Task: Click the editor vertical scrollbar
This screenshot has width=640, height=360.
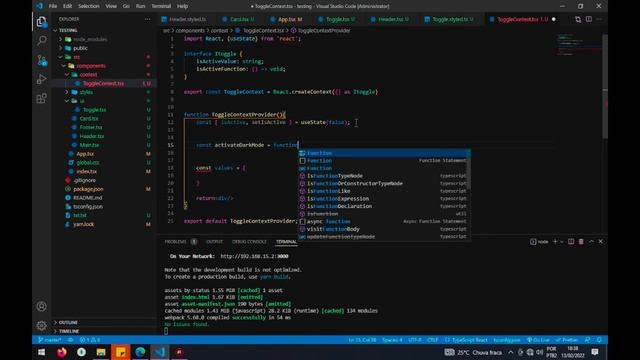Action: 605,86
